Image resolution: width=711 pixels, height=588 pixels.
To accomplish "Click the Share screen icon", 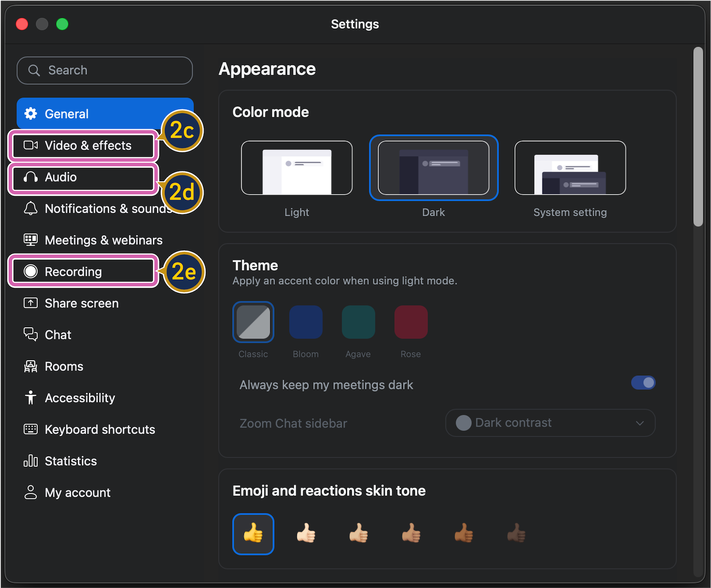I will click(x=31, y=303).
